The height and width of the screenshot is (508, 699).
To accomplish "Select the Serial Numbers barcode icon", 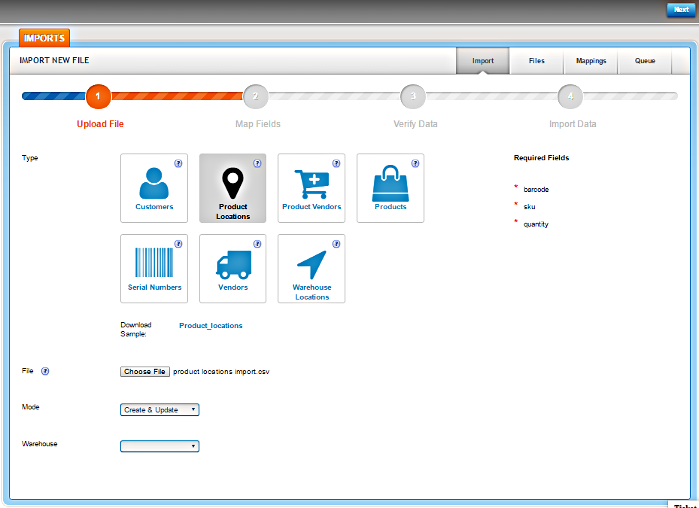I will point(154,263).
